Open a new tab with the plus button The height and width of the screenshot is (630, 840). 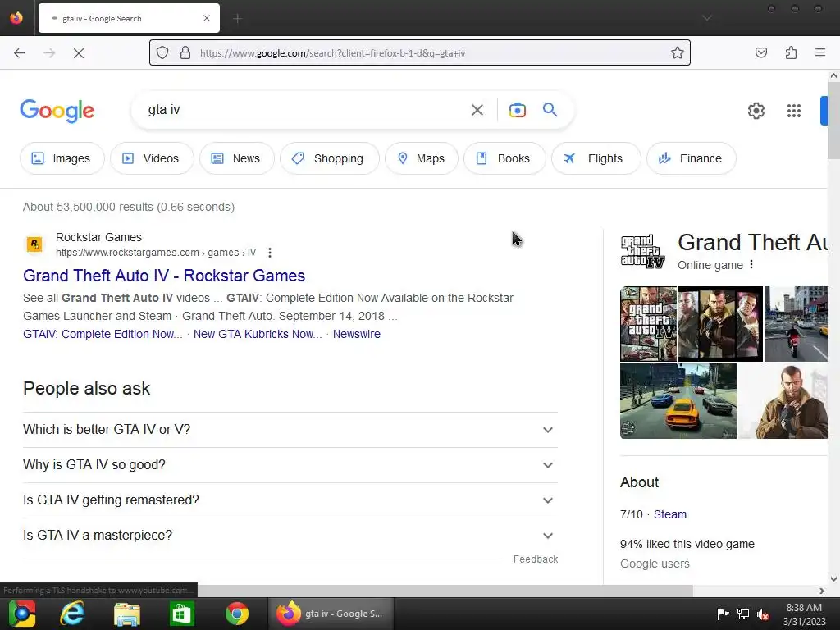point(238,19)
